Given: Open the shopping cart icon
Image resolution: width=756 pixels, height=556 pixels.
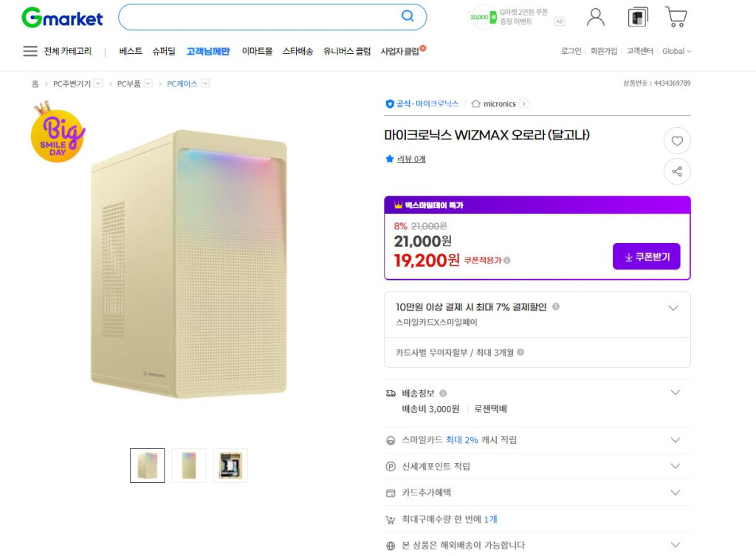Looking at the screenshot, I should [x=676, y=16].
